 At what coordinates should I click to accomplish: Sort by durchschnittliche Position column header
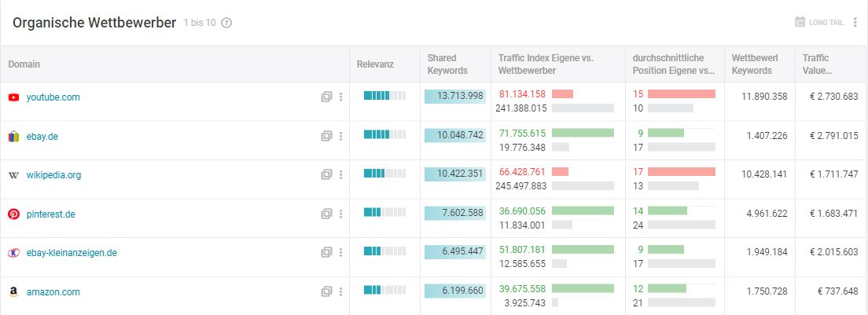pos(674,64)
